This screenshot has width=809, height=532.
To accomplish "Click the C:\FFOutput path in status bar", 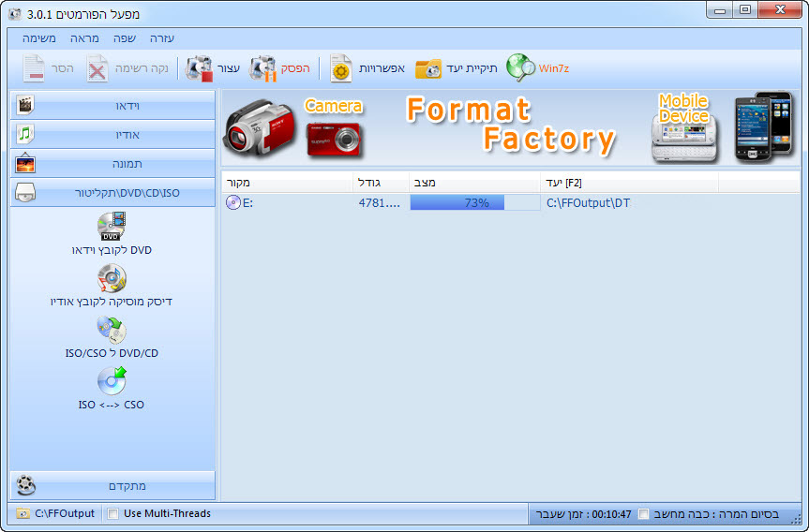I will (65, 513).
